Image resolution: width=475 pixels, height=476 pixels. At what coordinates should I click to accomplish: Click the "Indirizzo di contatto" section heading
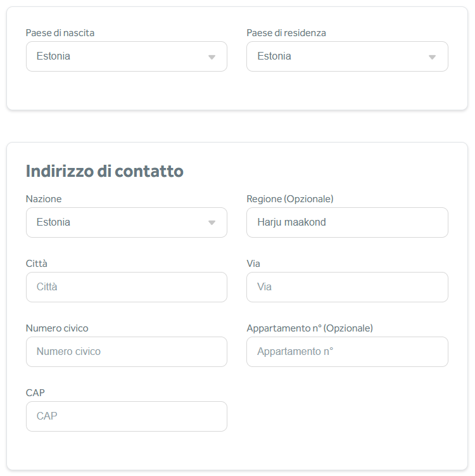point(104,171)
